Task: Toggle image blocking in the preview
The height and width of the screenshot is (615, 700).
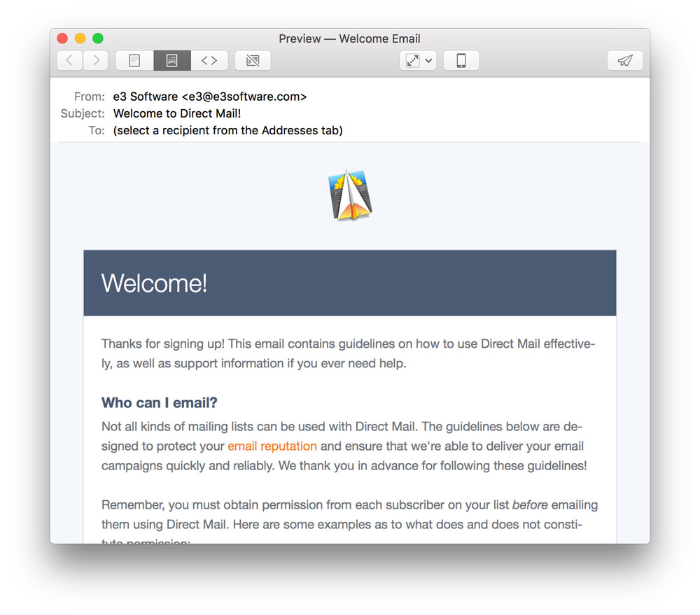Action: point(253,60)
